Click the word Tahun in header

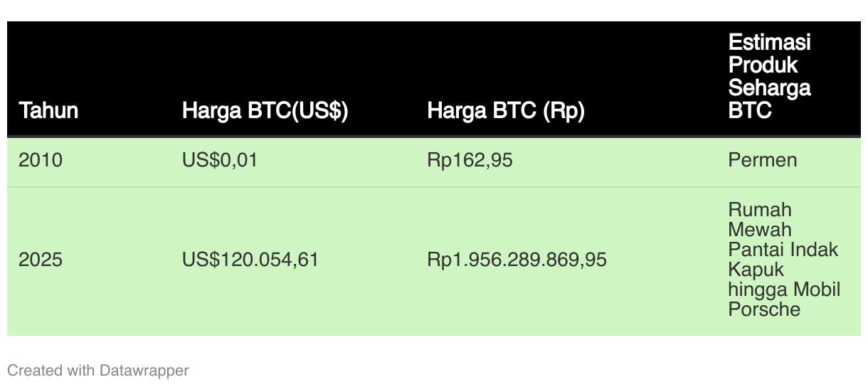tap(48, 110)
